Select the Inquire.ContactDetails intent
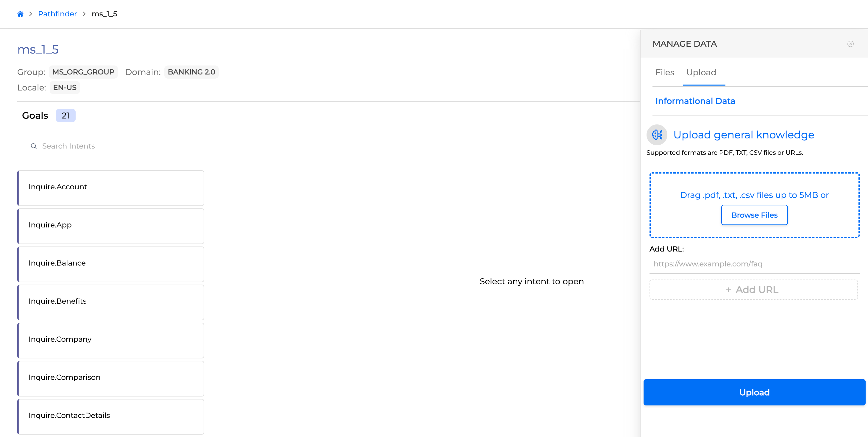The height and width of the screenshot is (437, 868). tap(111, 416)
